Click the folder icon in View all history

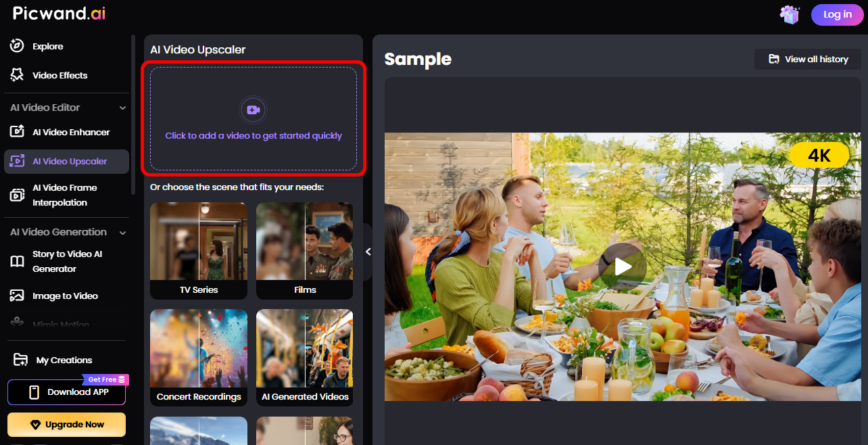coord(774,59)
